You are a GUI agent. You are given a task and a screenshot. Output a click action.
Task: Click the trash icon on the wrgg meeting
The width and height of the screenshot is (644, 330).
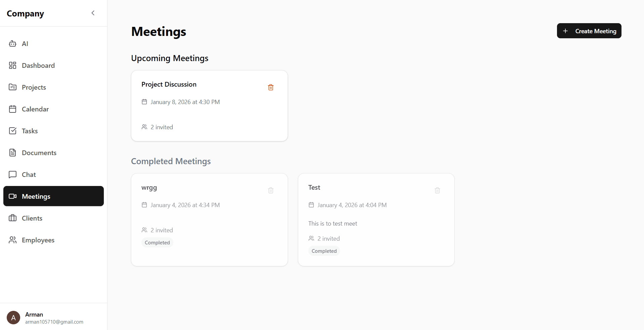click(270, 190)
